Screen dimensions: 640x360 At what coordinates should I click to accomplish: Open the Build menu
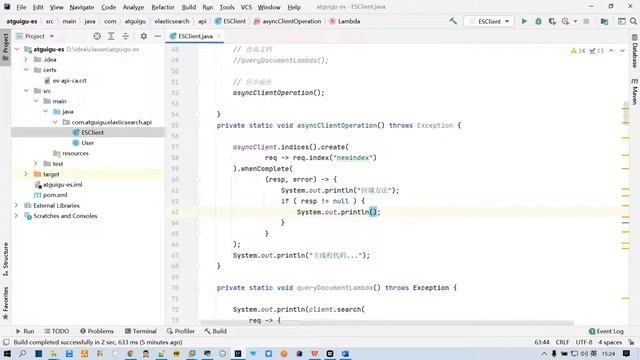click(x=189, y=7)
